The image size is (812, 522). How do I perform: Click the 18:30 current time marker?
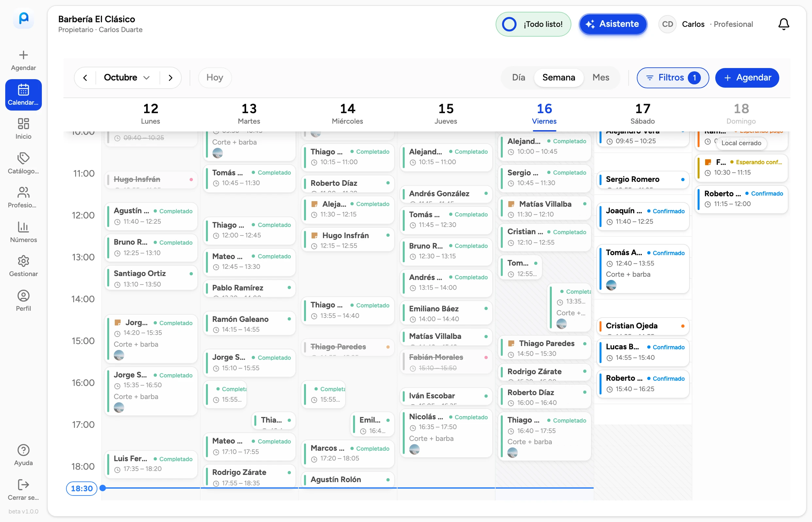tap(82, 488)
